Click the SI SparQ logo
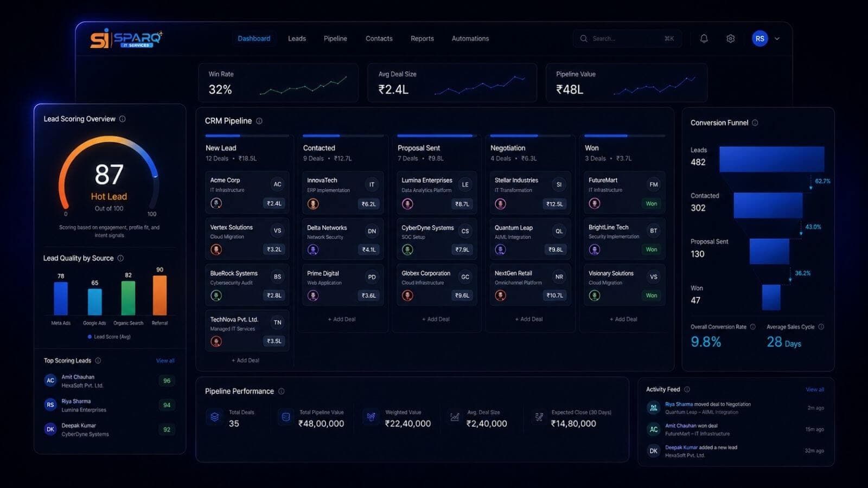The height and width of the screenshot is (488, 868). click(126, 38)
